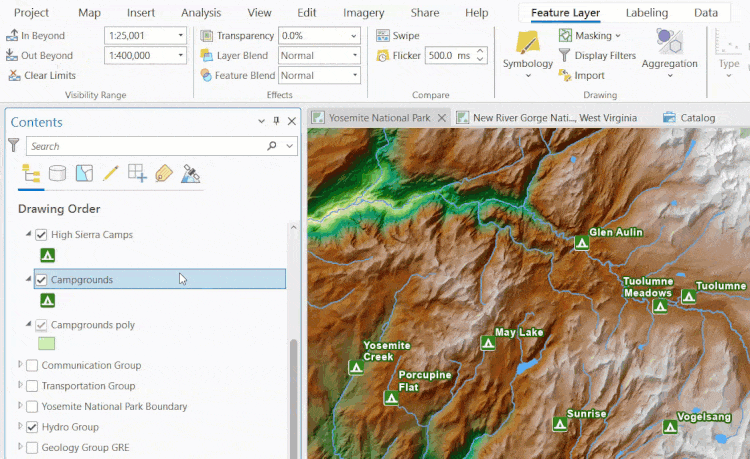Click the Import symbology button
The image size is (750, 459).
click(x=582, y=76)
